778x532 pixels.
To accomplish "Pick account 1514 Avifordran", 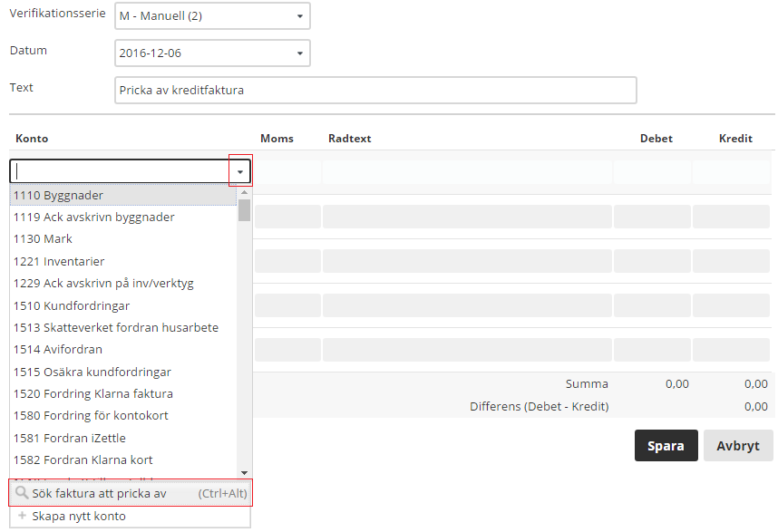I will (123, 350).
